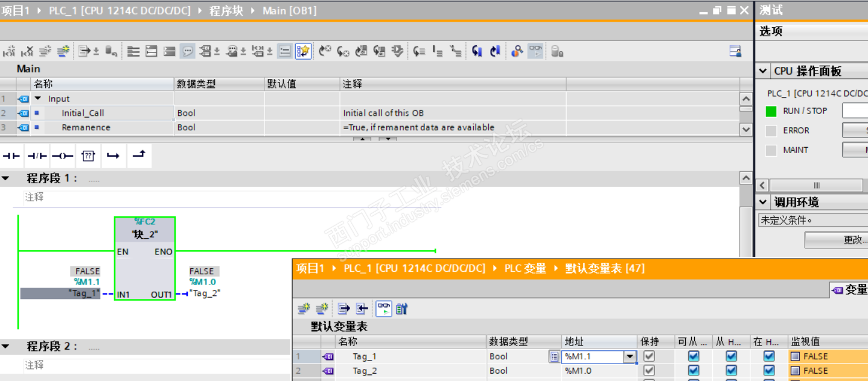Click the 地址 column header in tag table

(x=598, y=342)
